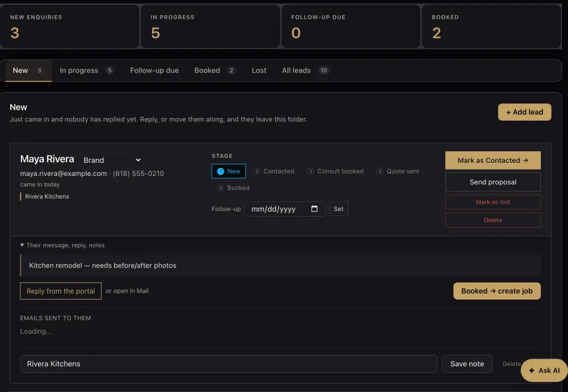This screenshot has width=568, height=392.
Task: Click the Set follow-up button
Action: click(x=339, y=209)
